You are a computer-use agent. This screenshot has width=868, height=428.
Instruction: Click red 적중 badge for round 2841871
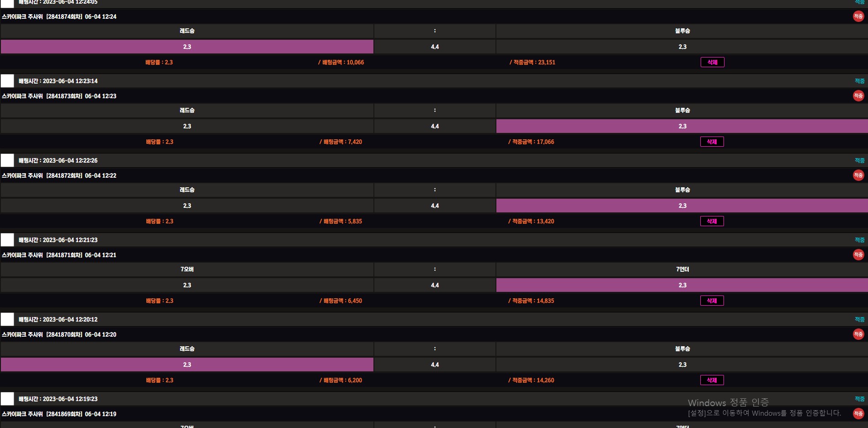(858, 255)
